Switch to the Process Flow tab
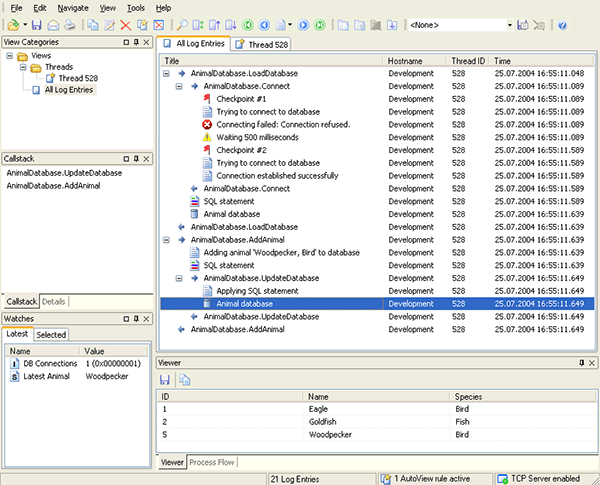 pos(212,462)
